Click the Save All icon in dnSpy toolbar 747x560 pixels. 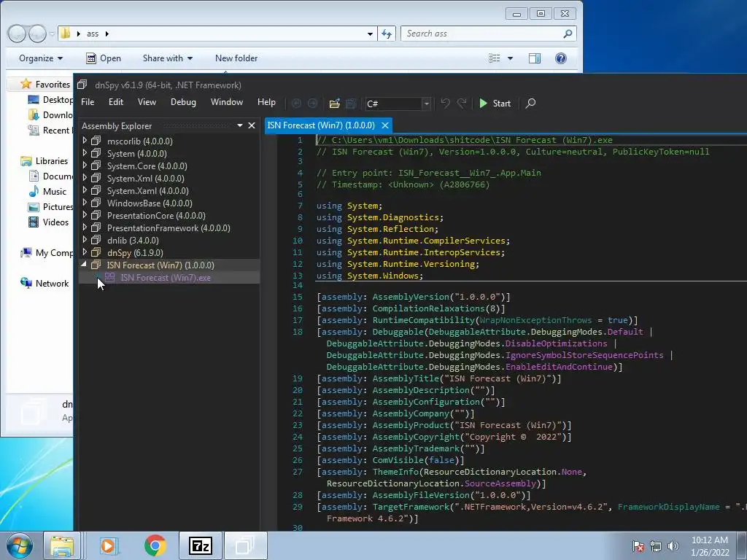351,104
